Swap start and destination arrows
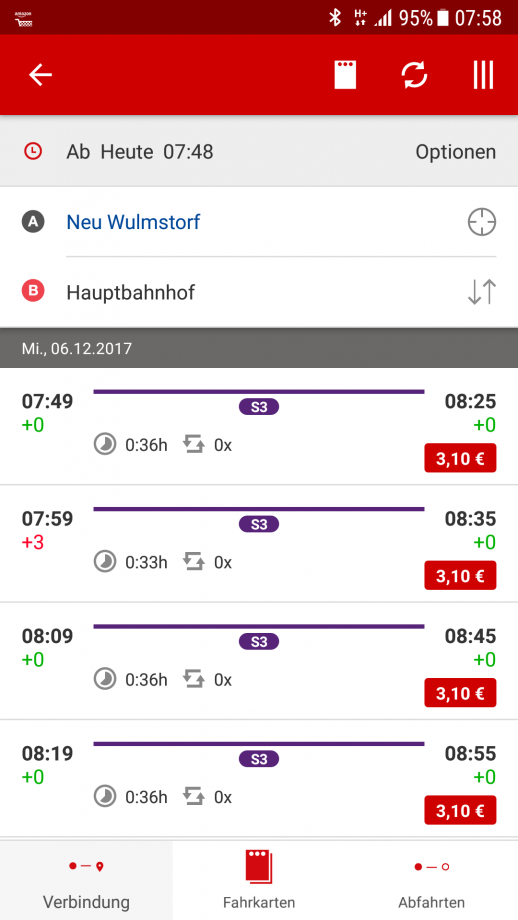The image size is (518, 920). [482, 292]
